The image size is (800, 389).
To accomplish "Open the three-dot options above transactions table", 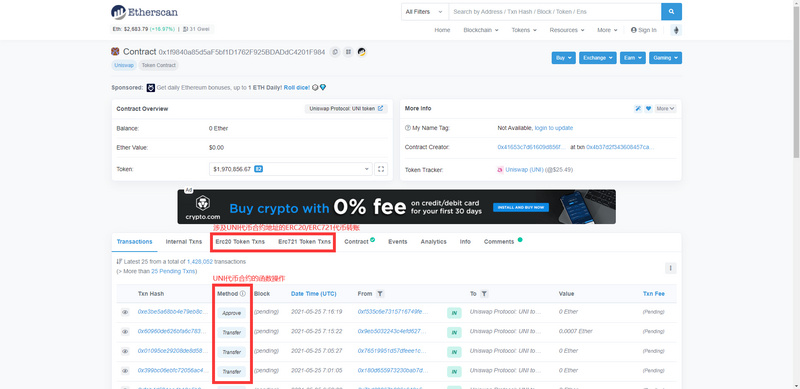I will click(x=670, y=268).
